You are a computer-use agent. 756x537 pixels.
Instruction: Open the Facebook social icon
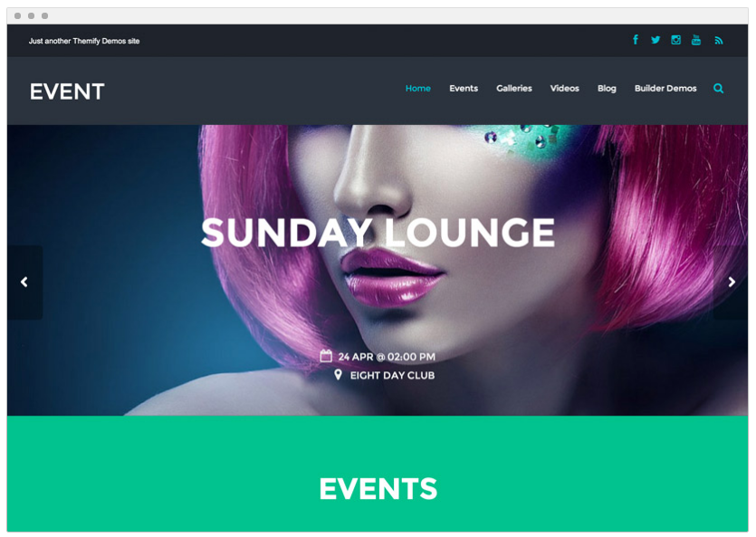tap(636, 40)
